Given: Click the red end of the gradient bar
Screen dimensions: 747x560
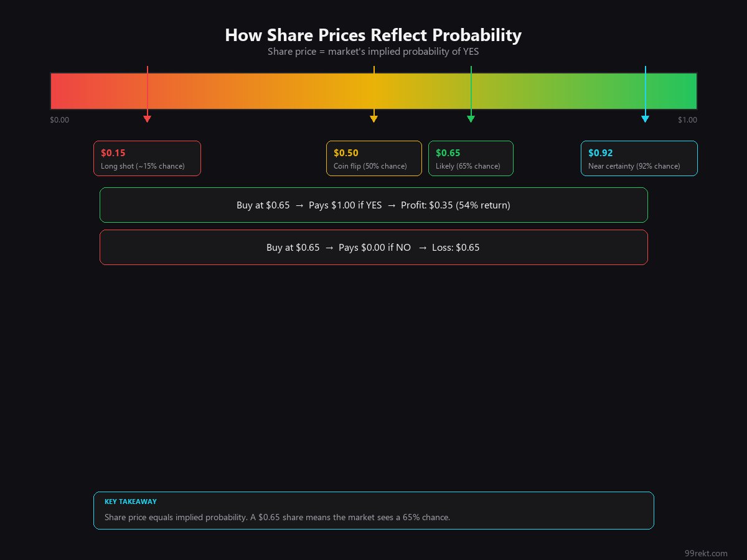Looking at the screenshot, I should (x=59, y=91).
